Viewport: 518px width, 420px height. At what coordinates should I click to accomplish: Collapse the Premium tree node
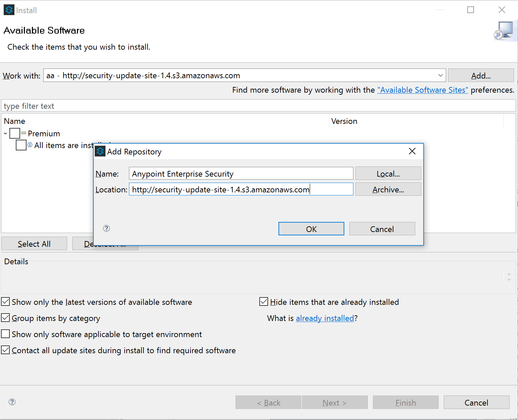click(5, 134)
